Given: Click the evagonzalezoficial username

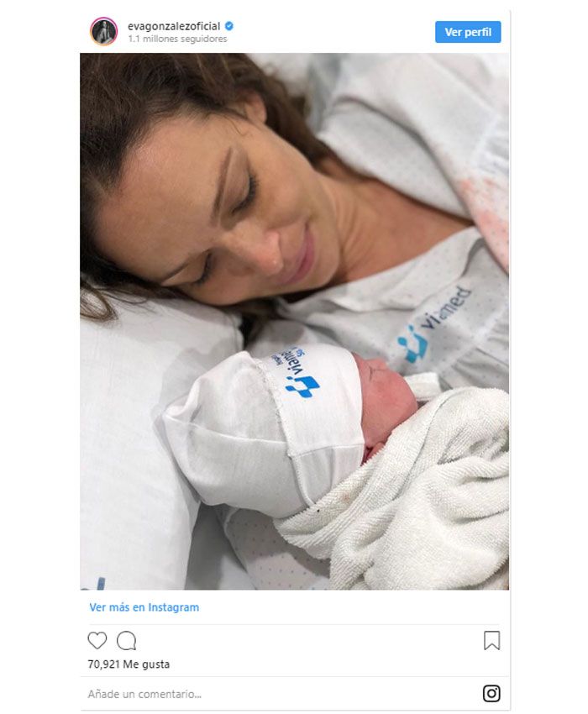Looking at the screenshot, I should pos(174,26).
